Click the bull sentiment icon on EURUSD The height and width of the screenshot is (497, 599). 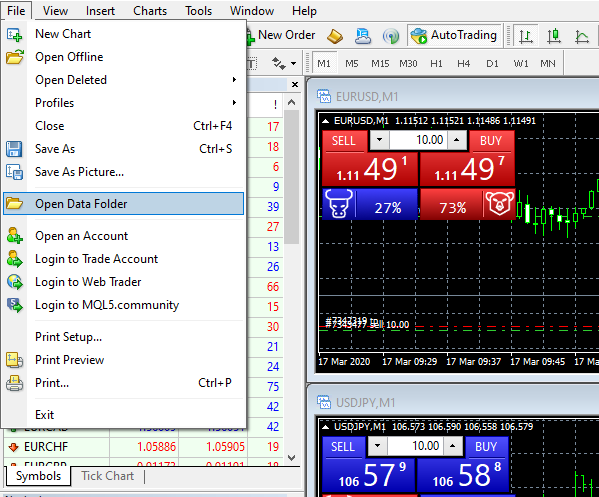(338, 204)
